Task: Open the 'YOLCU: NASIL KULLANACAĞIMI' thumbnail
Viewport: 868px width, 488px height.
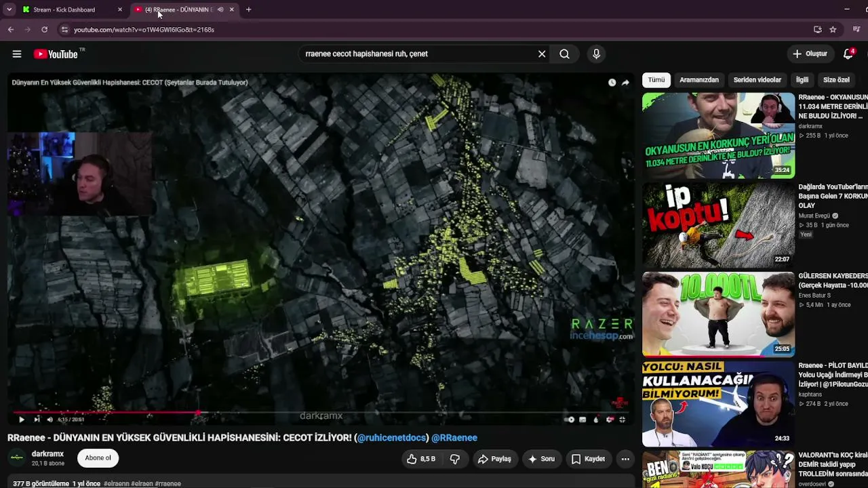Action: [718, 404]
